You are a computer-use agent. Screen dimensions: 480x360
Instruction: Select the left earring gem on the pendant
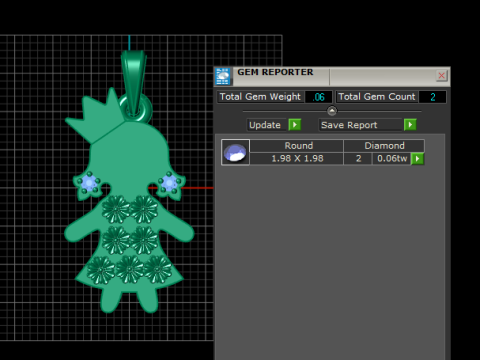click(89, 183)
